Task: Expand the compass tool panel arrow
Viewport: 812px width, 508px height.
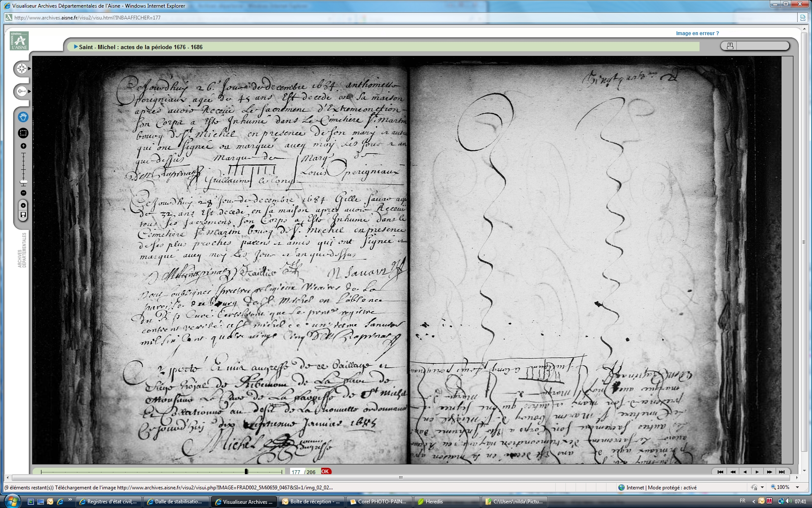Action: [x=30, y=69]
